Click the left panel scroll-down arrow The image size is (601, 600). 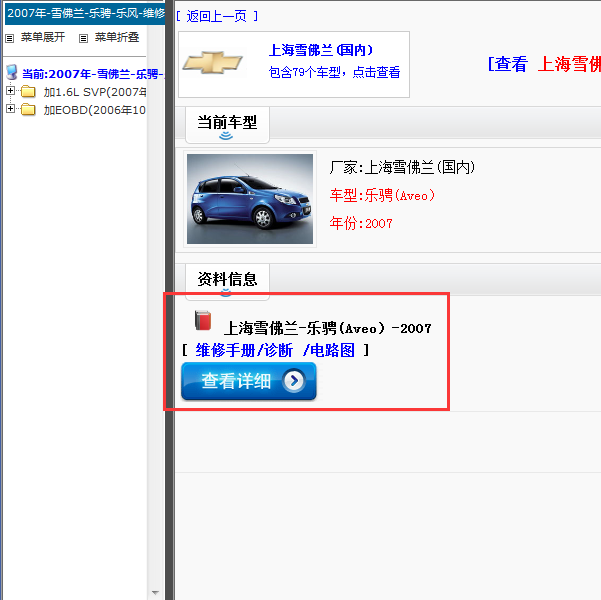tap(155, 593)
